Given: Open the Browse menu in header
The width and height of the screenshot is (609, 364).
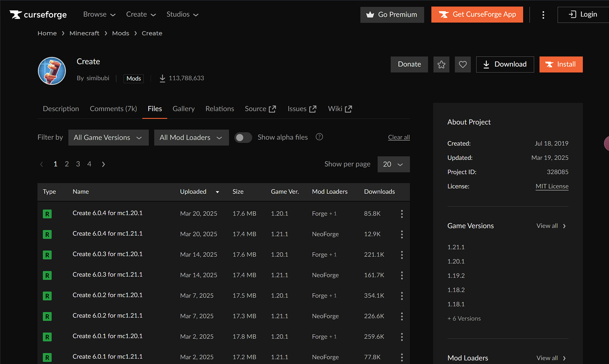Looking at the screenshot, I should 99,14.
